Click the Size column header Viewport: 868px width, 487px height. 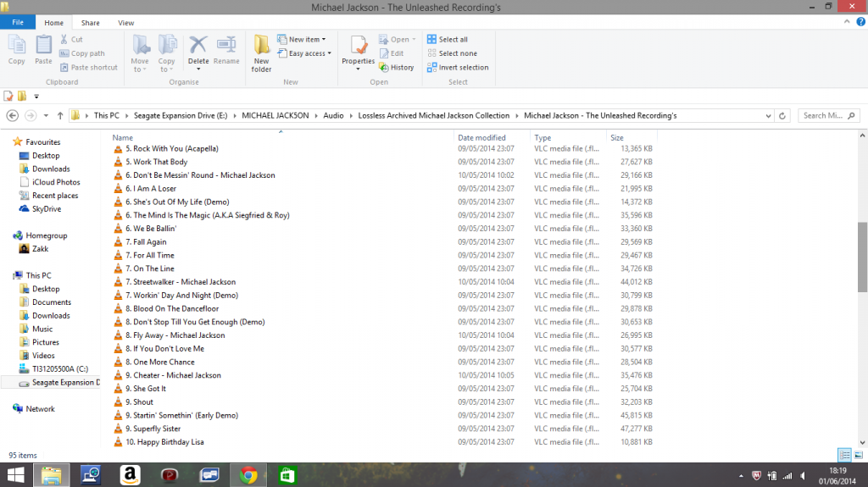(617, 137)
